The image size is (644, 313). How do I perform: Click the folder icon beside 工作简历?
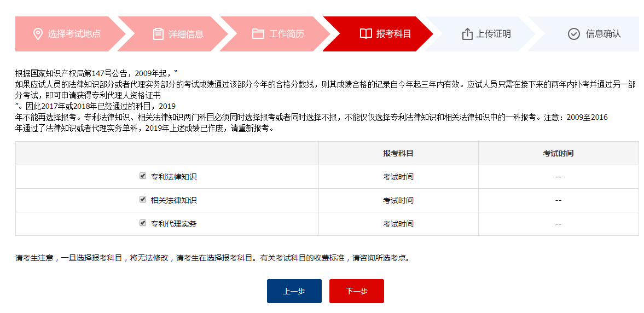(x=258, y=34)
